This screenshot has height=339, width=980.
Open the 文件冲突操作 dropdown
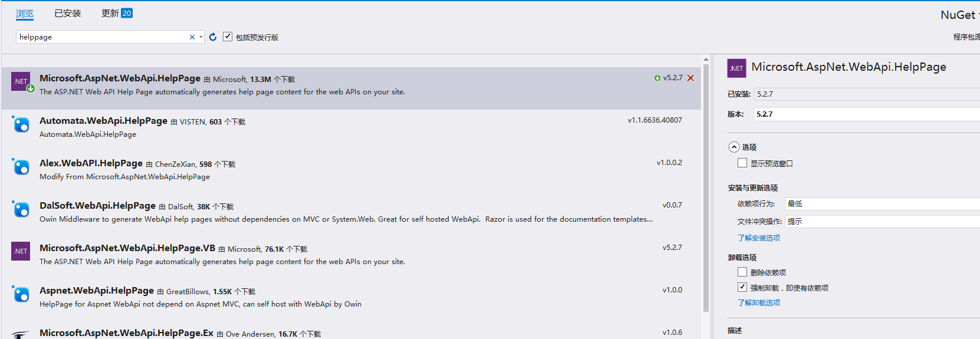pyautogui.click(x=882, y=222)
